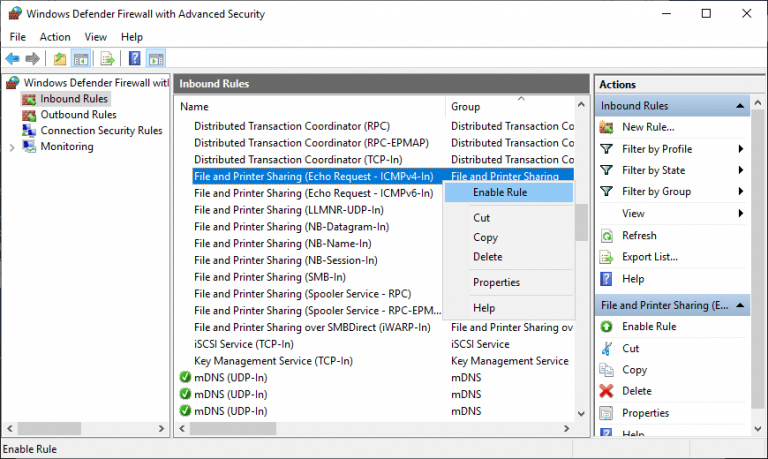
Task: Click the Copy icon in Actions pane
Action: pyautogui.click(x=606, y=370)
